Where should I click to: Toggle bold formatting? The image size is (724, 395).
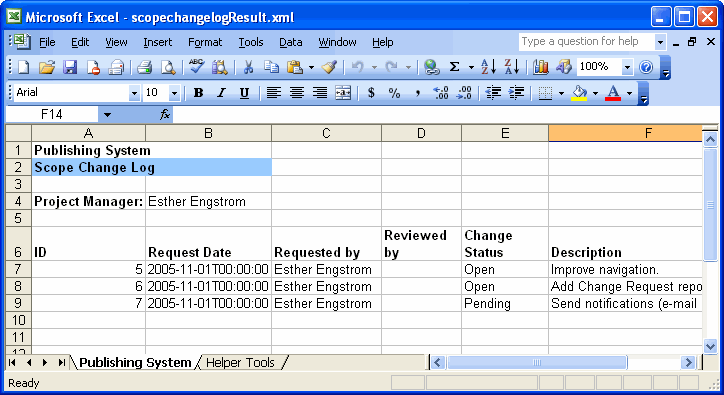pyautogui.click(x=198, y=93)
